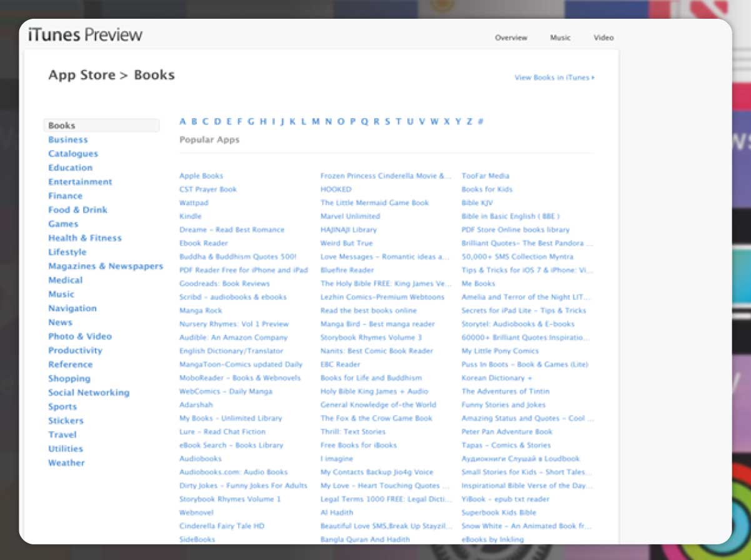The image size is (751, 560).
Task: Open the Productivity category
Action: 75,351
